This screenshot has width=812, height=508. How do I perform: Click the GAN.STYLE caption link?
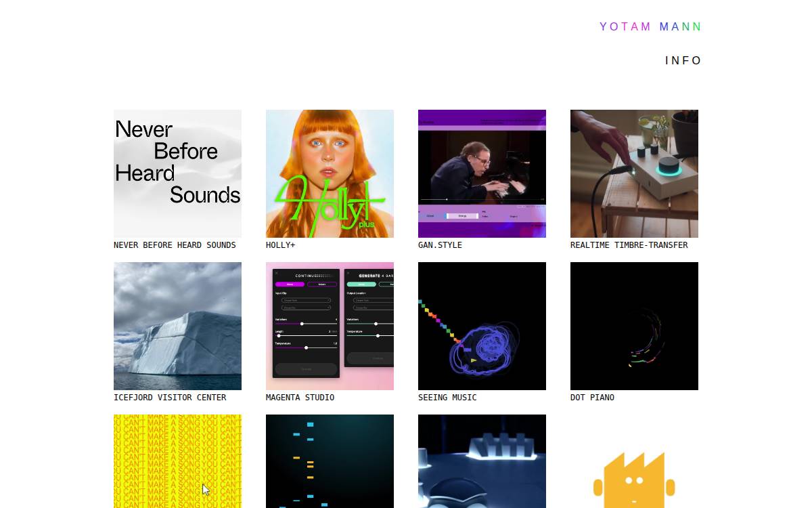tap(440, 245)
